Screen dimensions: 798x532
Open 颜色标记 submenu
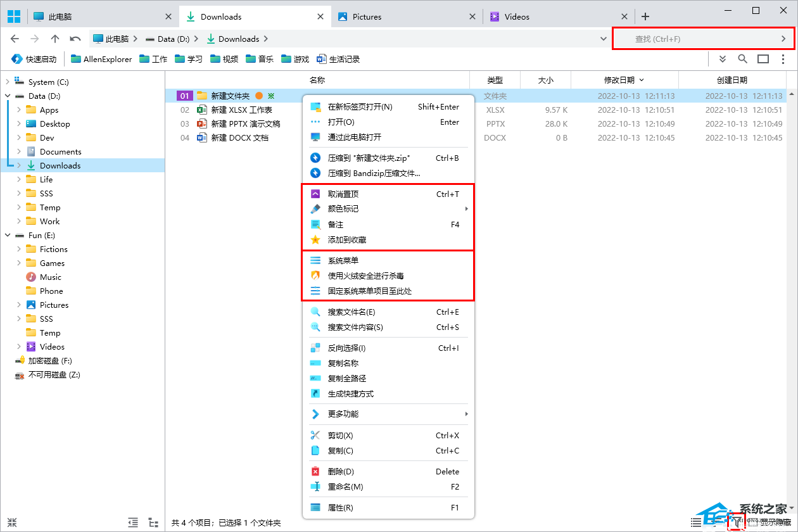click(388, 208)
